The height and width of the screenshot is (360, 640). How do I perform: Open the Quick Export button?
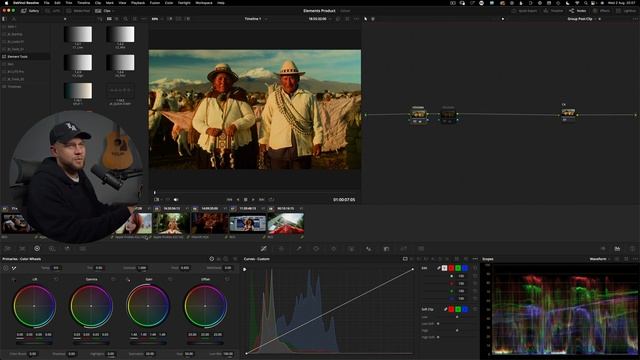524,11
